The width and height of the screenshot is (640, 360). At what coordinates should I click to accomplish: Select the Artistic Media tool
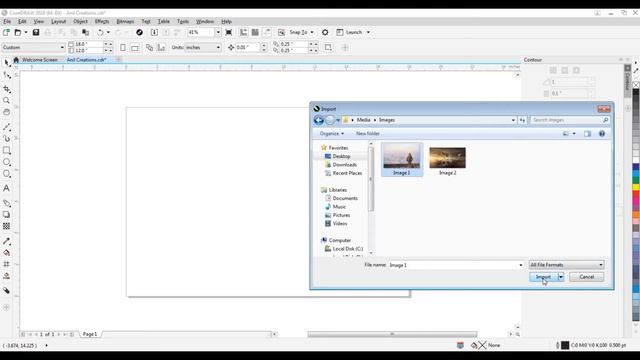point(7,139)
